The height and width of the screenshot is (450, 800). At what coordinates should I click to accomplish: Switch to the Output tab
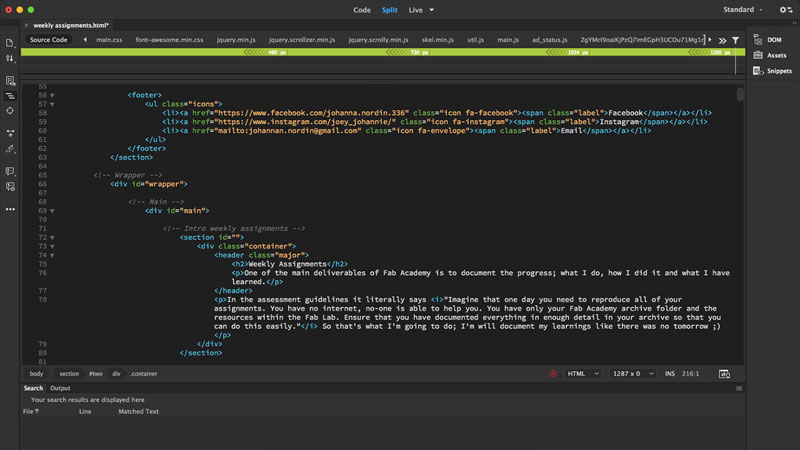pyautogui.click(x=60, y=388)
